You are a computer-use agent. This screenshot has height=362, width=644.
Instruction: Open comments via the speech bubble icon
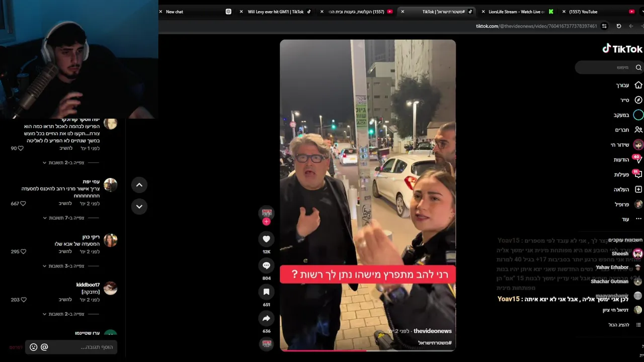[266, 265]
